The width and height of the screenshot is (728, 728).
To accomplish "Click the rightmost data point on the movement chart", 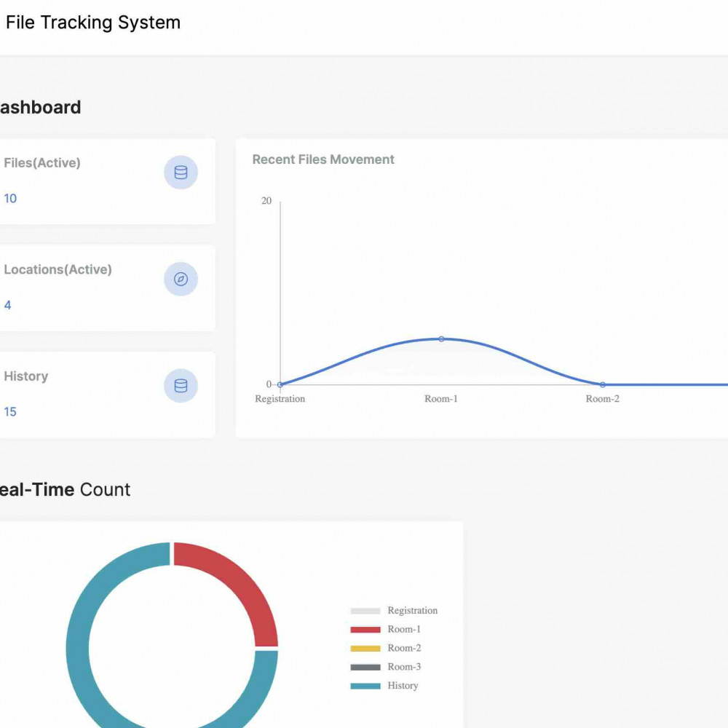I will tap(726, 384).
